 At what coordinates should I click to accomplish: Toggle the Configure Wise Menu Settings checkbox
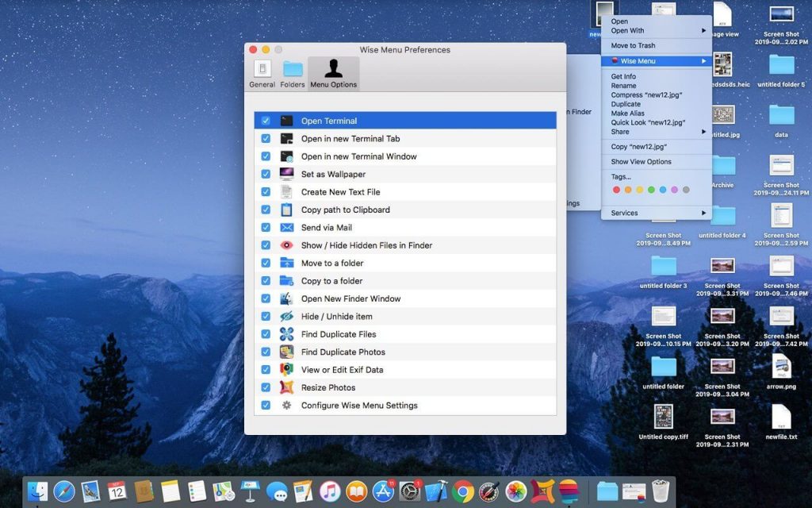point(266,406)
